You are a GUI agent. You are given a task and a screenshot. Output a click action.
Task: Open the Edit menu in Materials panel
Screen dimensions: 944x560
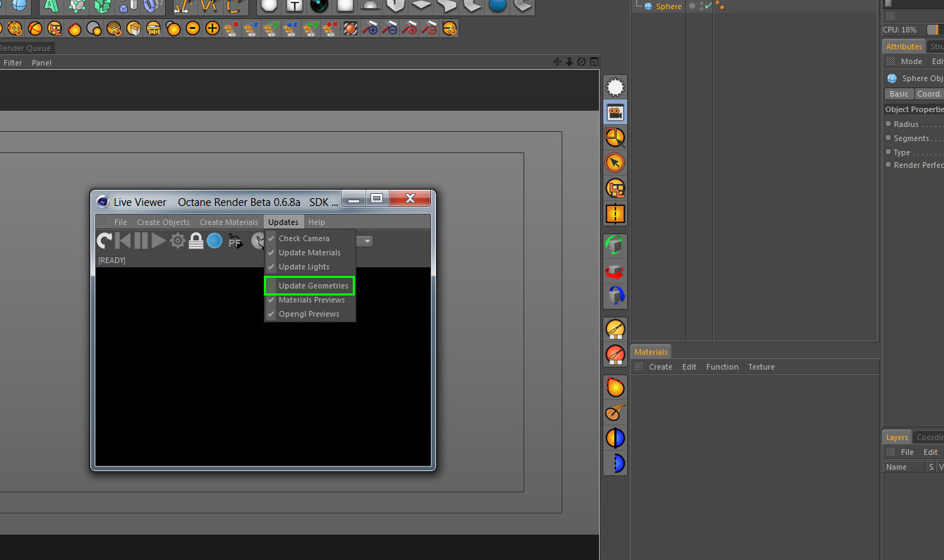coord(689,367)
